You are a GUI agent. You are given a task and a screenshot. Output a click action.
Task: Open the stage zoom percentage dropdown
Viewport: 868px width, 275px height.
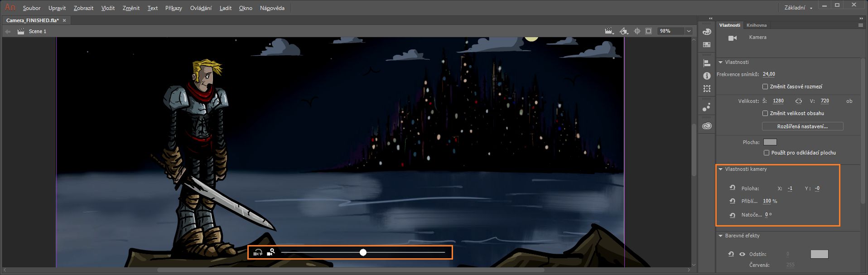[689, 31]
